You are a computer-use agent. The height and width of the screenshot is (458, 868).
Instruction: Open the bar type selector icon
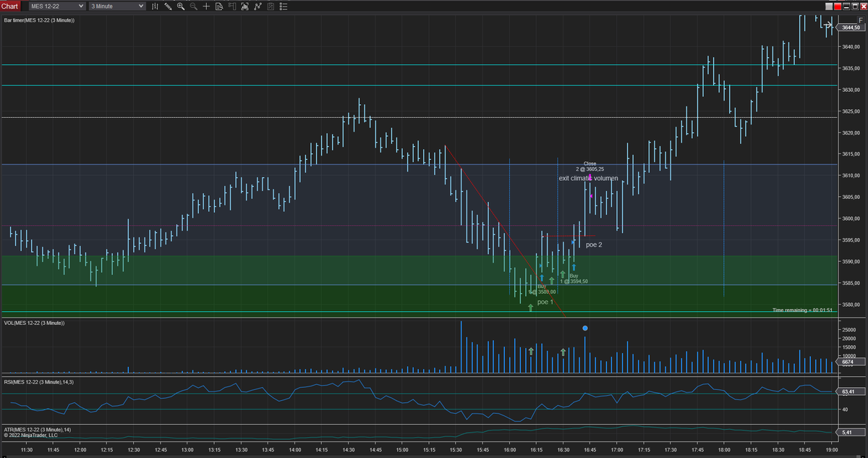(x=155, y=6)
